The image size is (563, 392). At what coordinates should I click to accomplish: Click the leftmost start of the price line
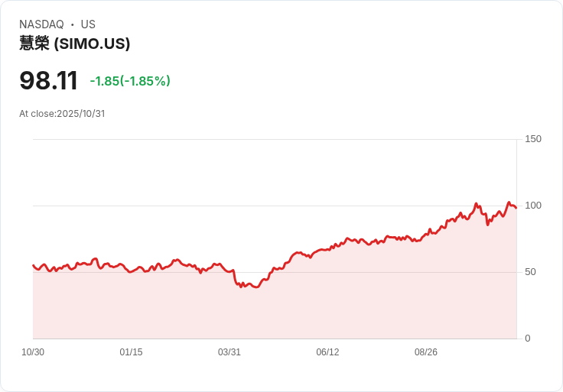click(33, 265)
